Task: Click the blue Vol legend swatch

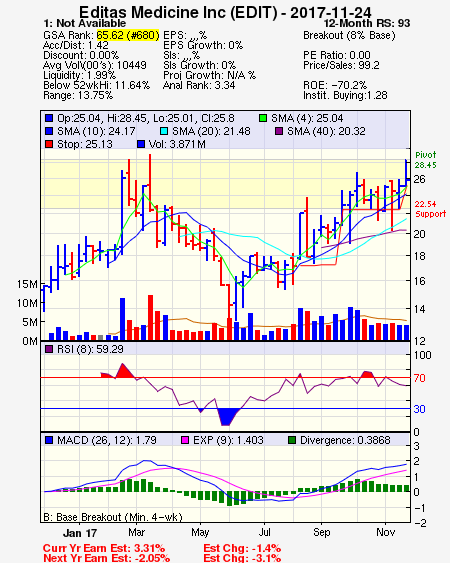Action: point(141,144)
